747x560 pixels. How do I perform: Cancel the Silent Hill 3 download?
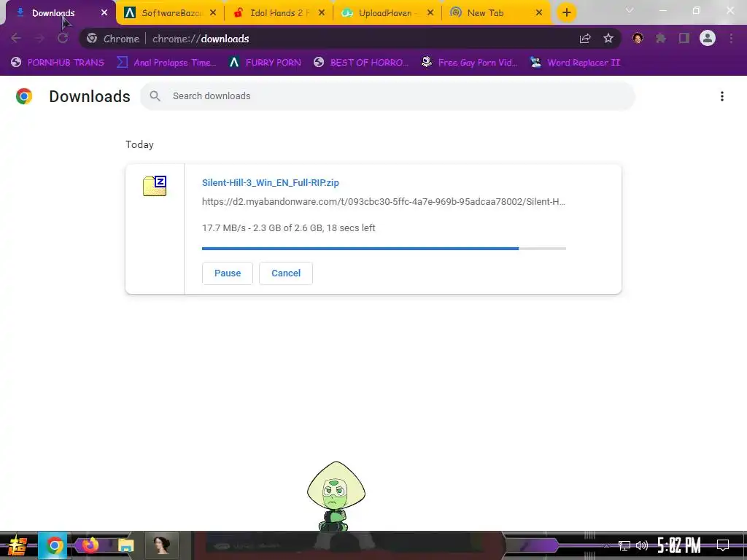[286, 273]
